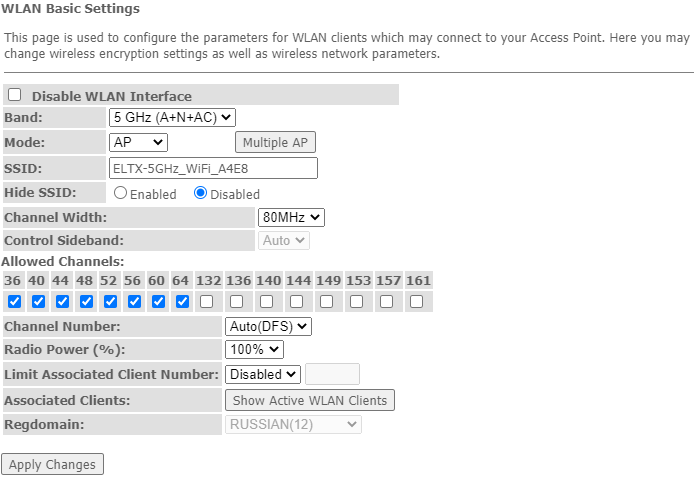Select the Hide SSID Enabled radio button
The image size is (694, 479).
(120, 193)
